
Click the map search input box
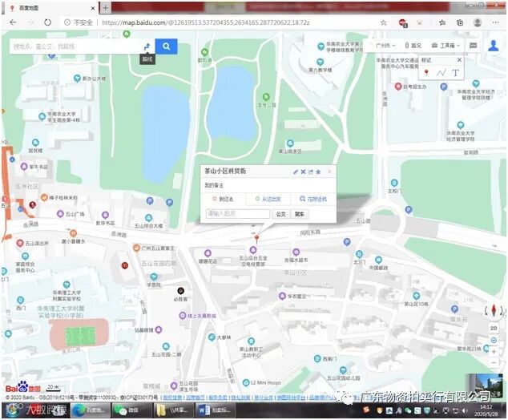[76, 46]
